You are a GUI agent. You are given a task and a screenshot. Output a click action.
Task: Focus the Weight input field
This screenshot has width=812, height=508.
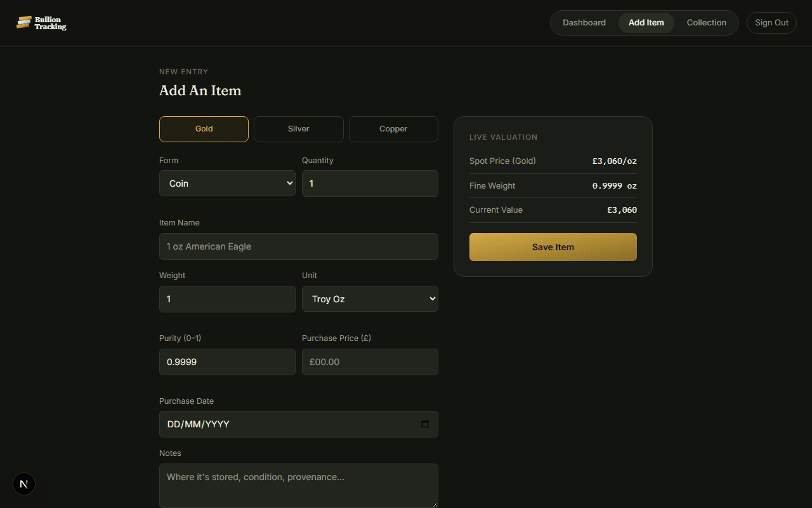(x=227, y=299)
